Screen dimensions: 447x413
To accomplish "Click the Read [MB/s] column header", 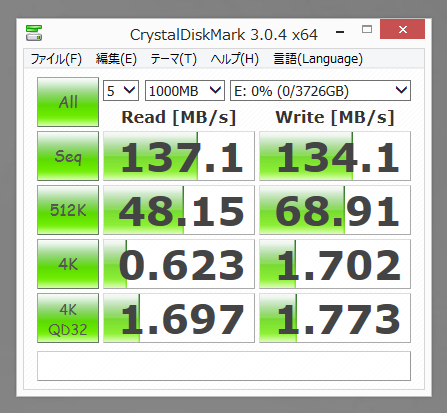I will tap(179, 117).
